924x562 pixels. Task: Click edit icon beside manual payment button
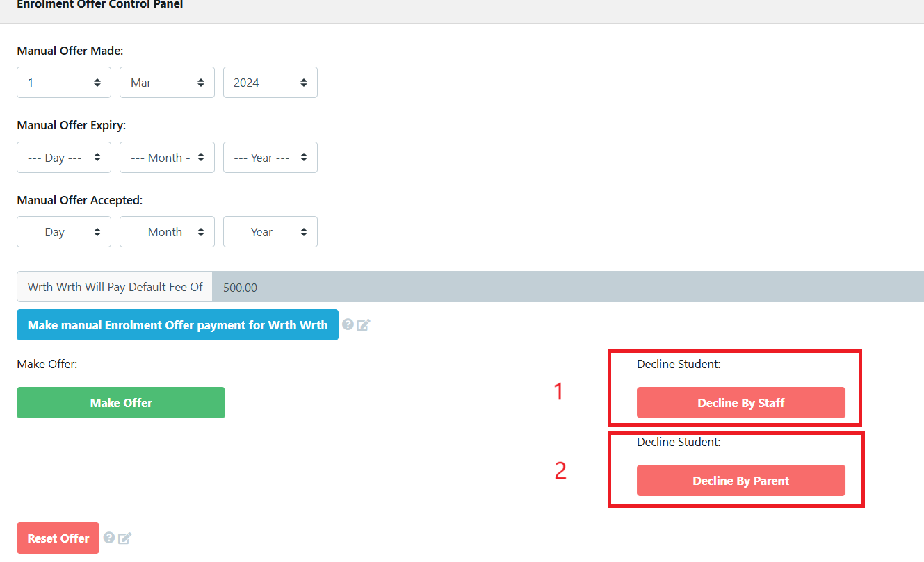coord(363,324)
